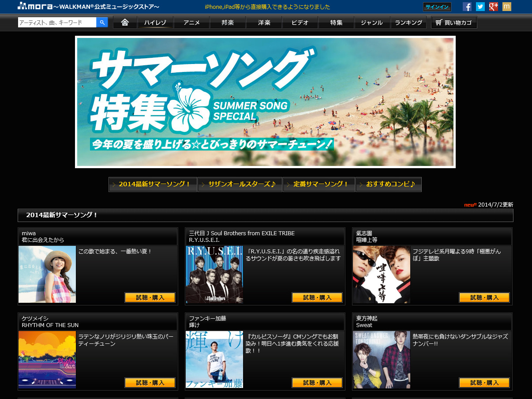Click the summer song special banner

(x=265, y=102)
